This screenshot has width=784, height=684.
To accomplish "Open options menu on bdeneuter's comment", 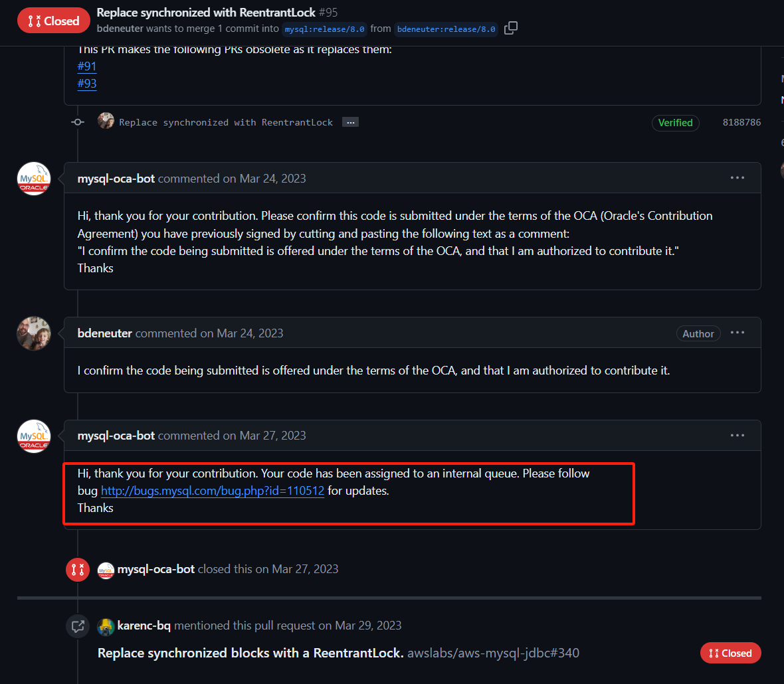I will 737,333.
